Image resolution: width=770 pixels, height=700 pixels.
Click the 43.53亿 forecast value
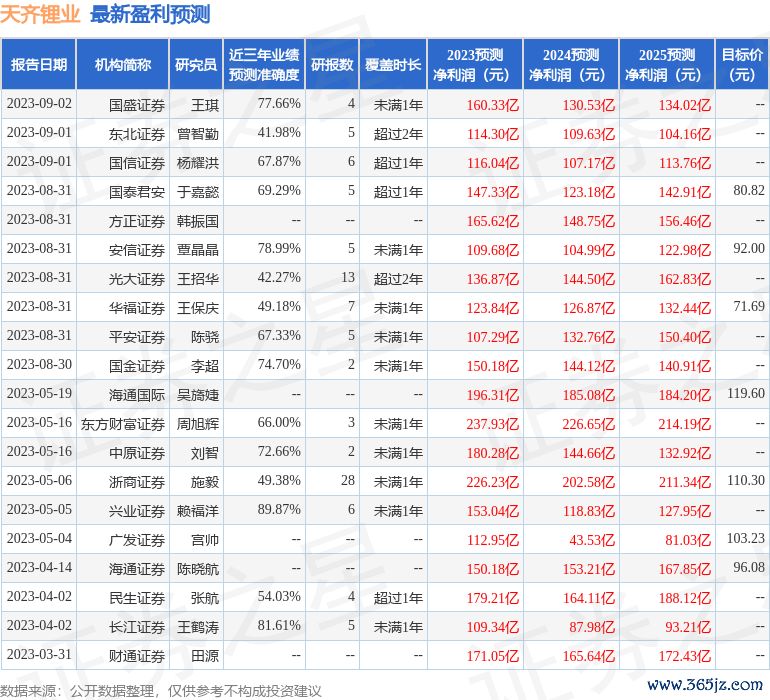(x=592, y=540)
